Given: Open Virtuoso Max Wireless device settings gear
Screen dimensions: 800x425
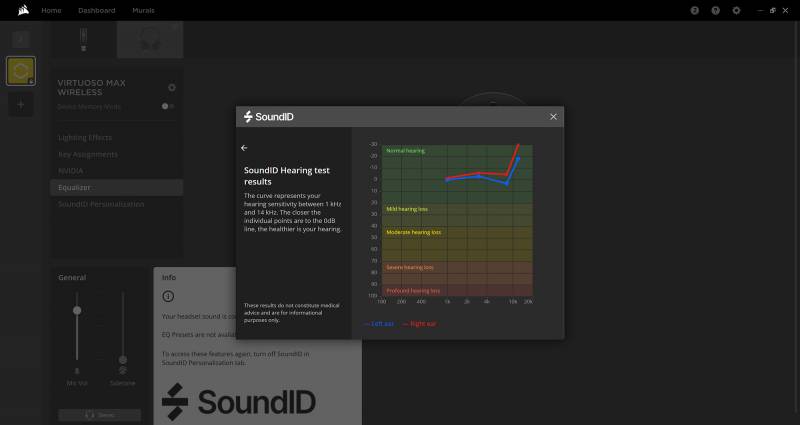Looking at the screenshot, I should (x=171, y=88).
